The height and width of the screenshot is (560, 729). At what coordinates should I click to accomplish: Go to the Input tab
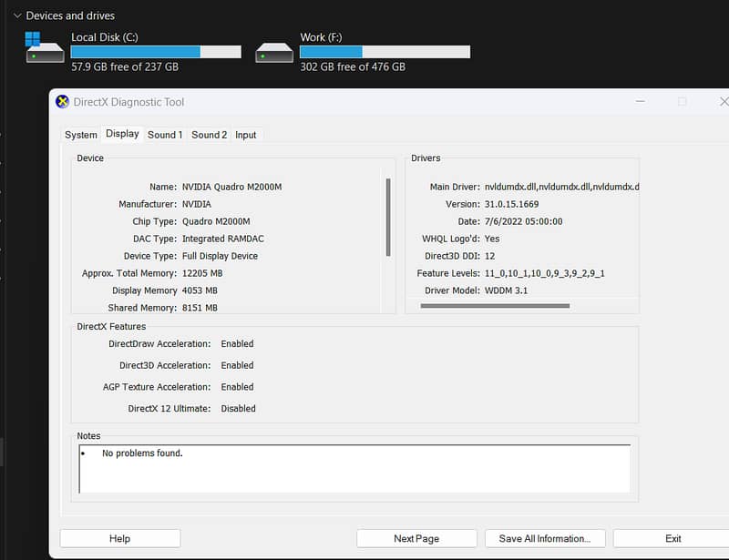click(245, 135)
